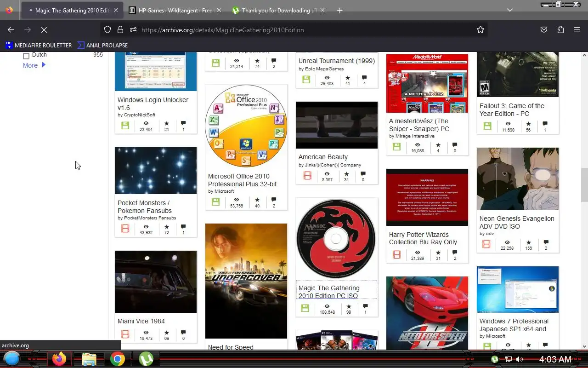The width and height of the screenshot is (588, 368).
Task: Open Microsoft Office 2010 Professional Plus link
Action: click(242, 180)
